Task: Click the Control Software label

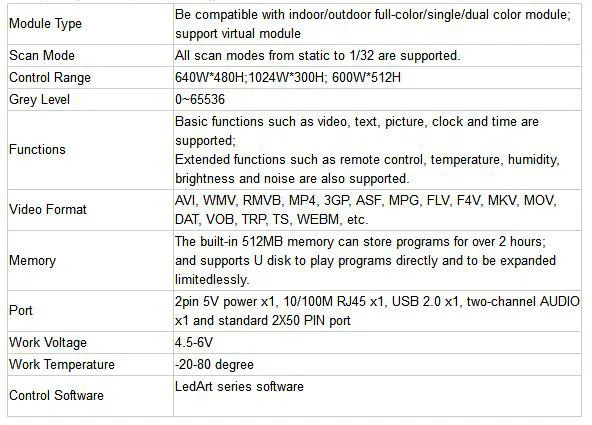Action: (x=56, y=396)
